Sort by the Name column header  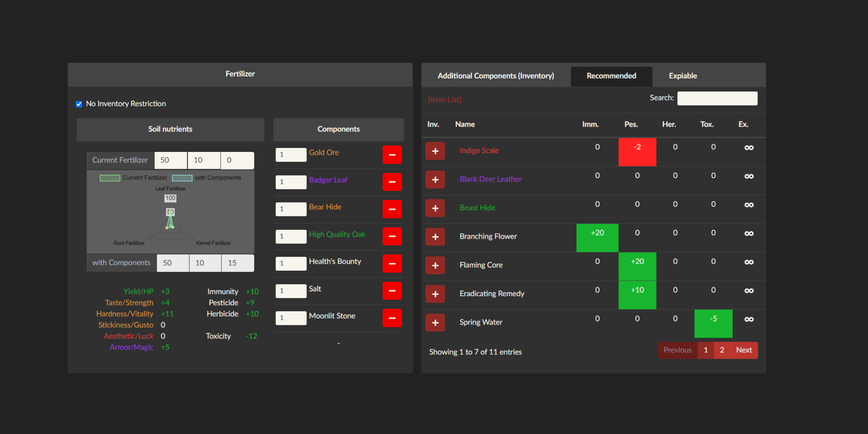point(465,124)
